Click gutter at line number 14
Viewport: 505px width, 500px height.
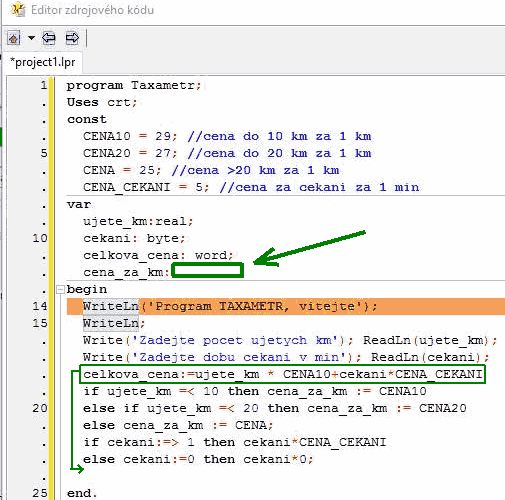tap(40, 306)
